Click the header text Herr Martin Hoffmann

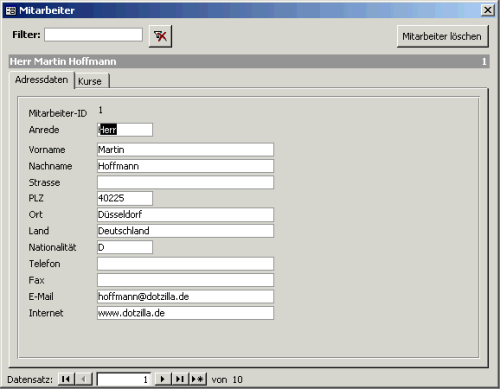click(63, 61)
